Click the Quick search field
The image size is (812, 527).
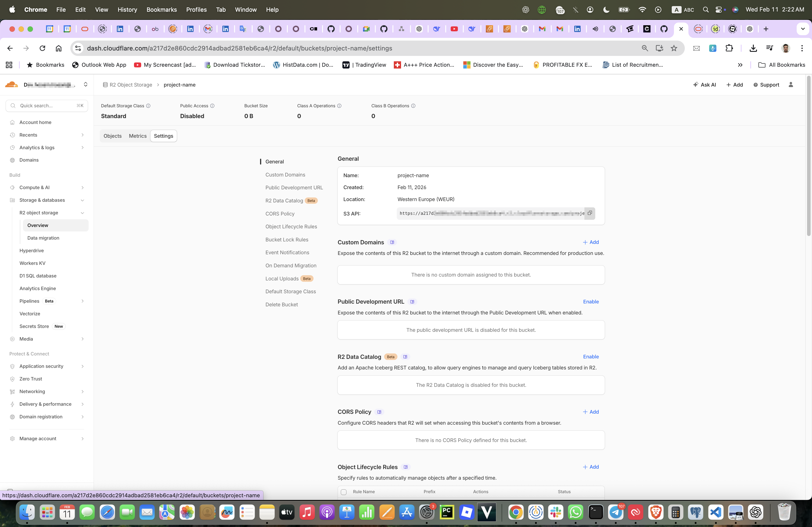47,106
